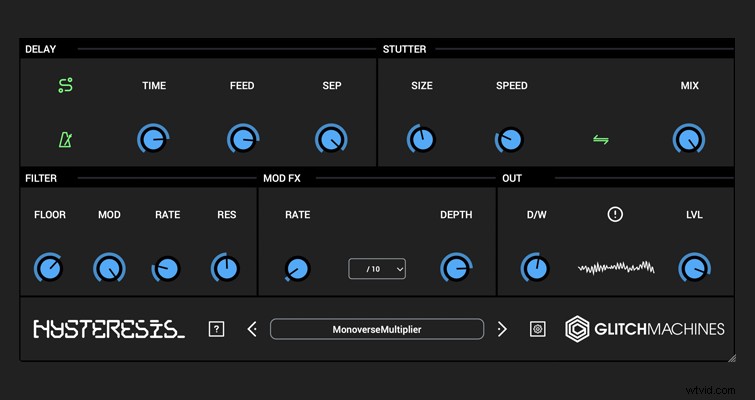This screenshot has height=400, width=755.
Task: Click the SIZE label
Action: (422, 86)
